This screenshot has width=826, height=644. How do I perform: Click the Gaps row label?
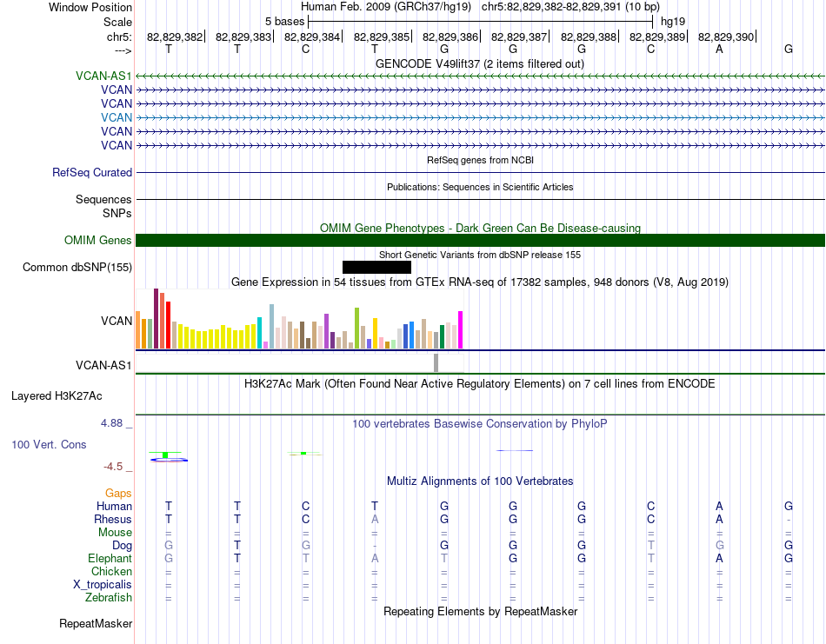[118, 493]
